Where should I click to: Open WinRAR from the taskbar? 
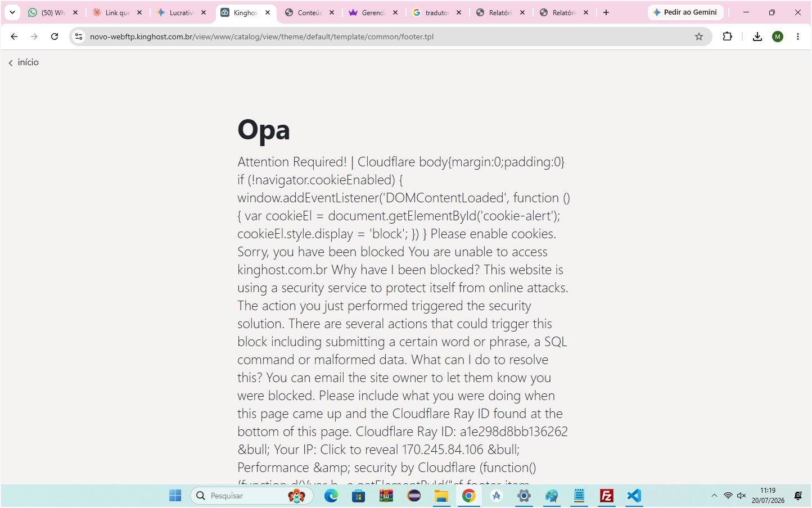point(386,496)
